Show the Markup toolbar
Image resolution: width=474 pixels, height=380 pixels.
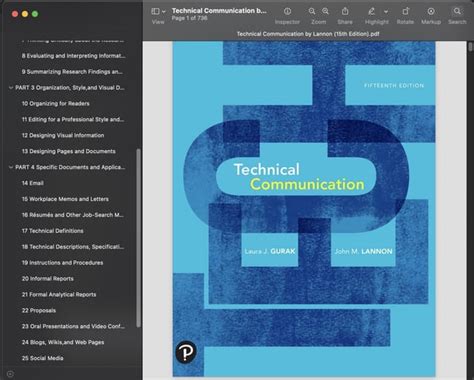(x=431, y=11)
